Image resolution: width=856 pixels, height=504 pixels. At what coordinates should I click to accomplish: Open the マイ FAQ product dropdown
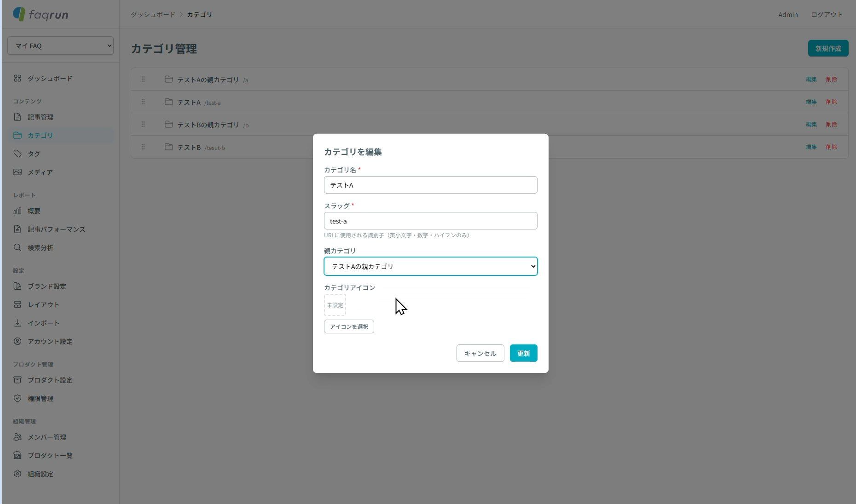point(60,46)
